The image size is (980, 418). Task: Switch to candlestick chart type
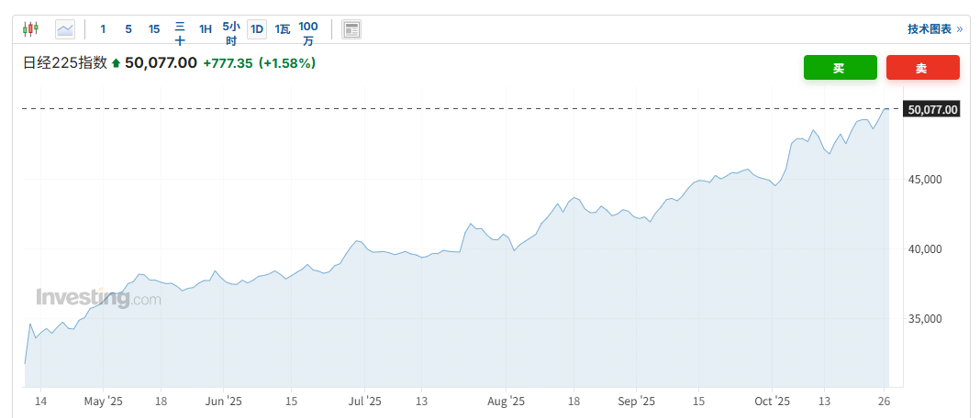click(x=30, y=29)
